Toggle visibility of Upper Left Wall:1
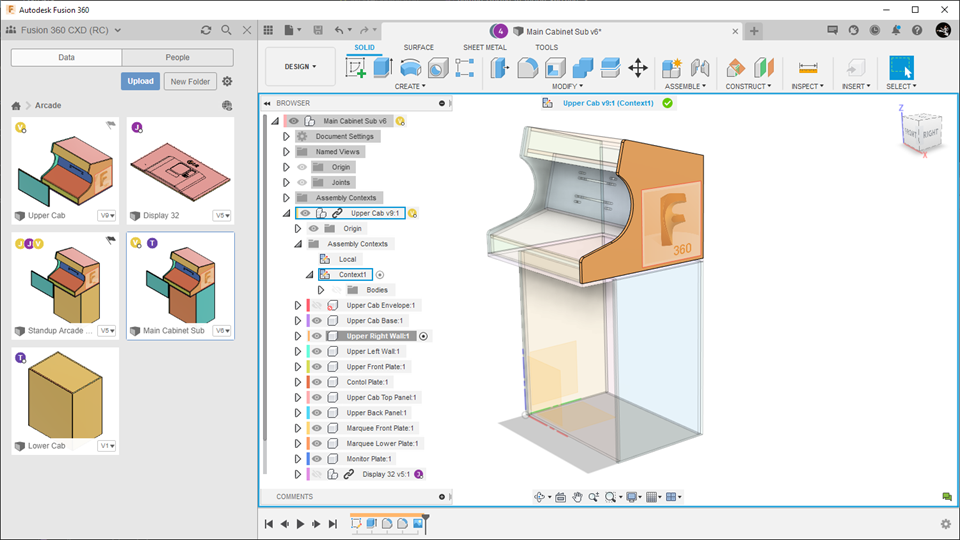The image size is (960, 540). [316, 351]
